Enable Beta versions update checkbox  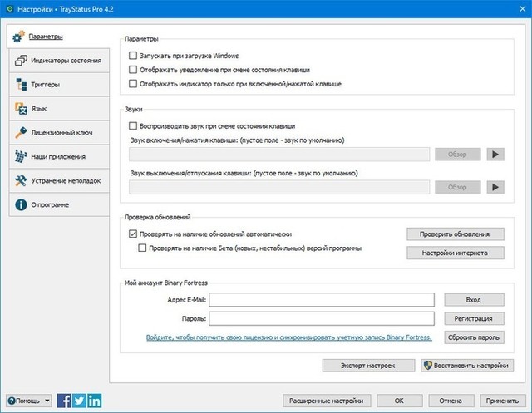[x=143, y=248]
